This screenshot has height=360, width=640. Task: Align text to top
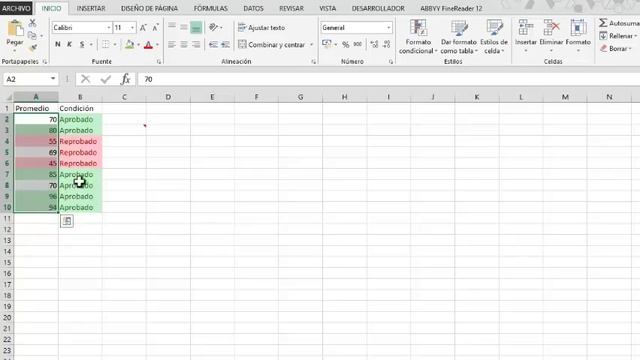[x=172, y=27]
